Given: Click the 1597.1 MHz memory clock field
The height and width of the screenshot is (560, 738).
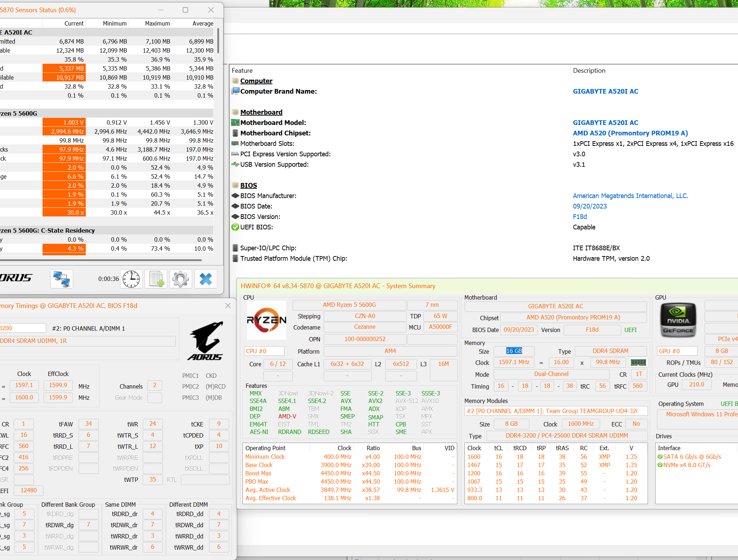Looking at the screenshot, I should (514, 362).
